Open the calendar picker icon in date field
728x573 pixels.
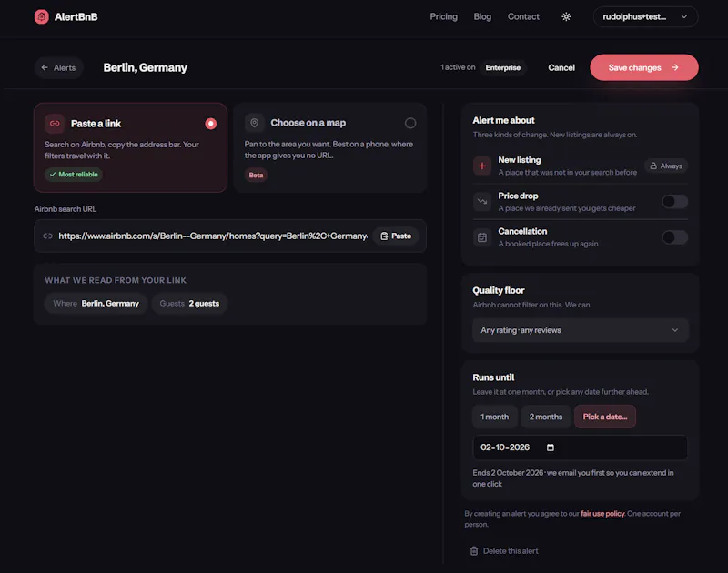pyautogui.click(x=551, y=447)
